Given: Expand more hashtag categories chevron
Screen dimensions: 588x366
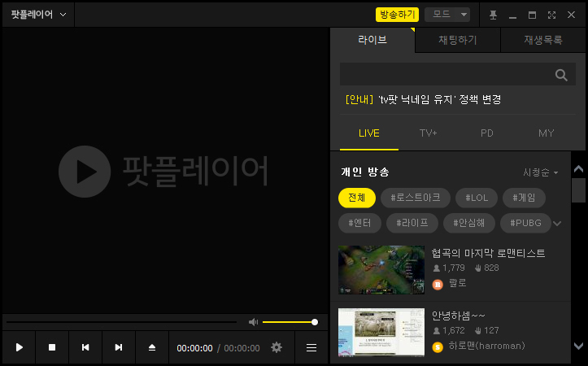Looking at the screenshot, I should pos(557,224).
